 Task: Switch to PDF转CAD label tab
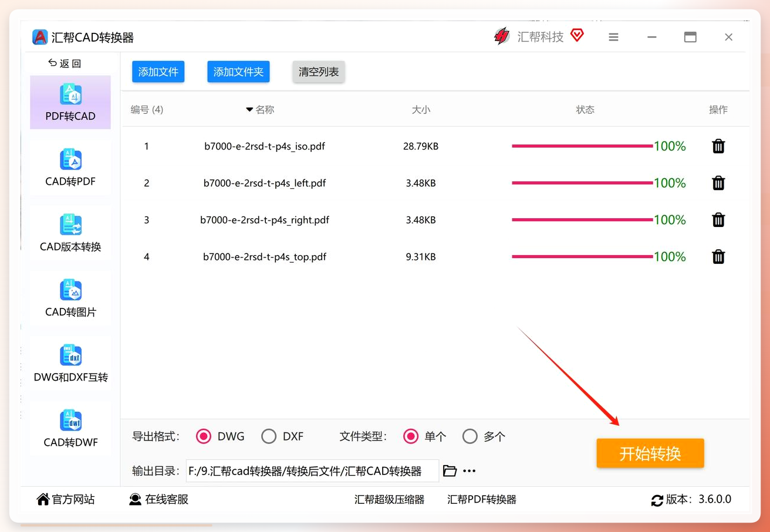(x=70, y=116)
